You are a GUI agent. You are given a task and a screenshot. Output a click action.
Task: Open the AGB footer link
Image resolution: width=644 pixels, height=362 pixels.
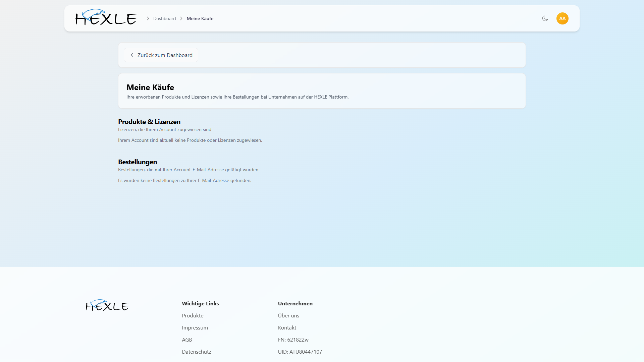click(187, 340)
